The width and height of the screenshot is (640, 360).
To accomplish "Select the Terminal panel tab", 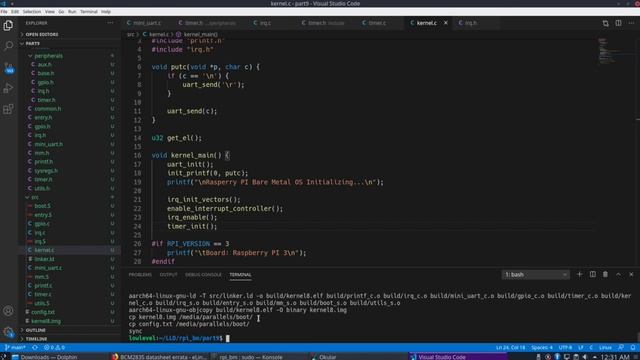I will [x=240, y=275].
